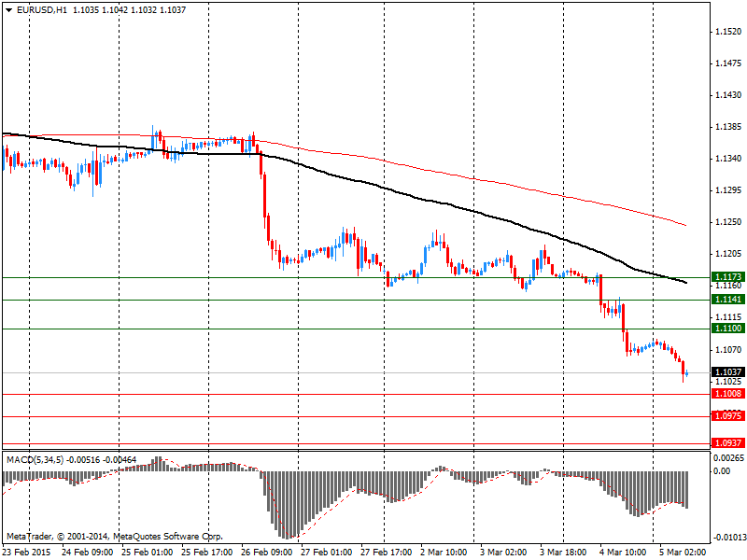This screenshot has height=560, width=747.
Task: Click the 4 Mar 10:00 time label
Action: pos(623,552)
